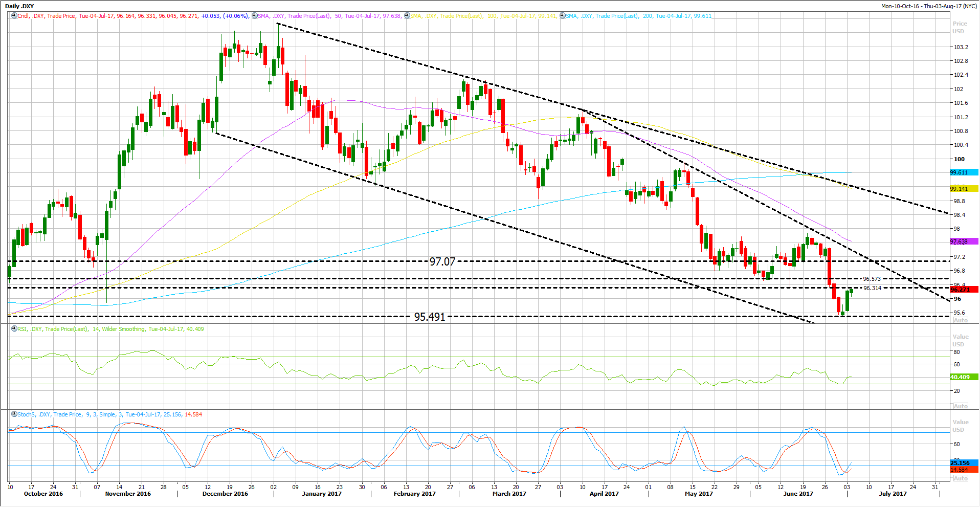Click the Auto scale button on the Stochastic panel
This screenshot has height=507, width=980.
pyautogui.click(x=961, y=478)
